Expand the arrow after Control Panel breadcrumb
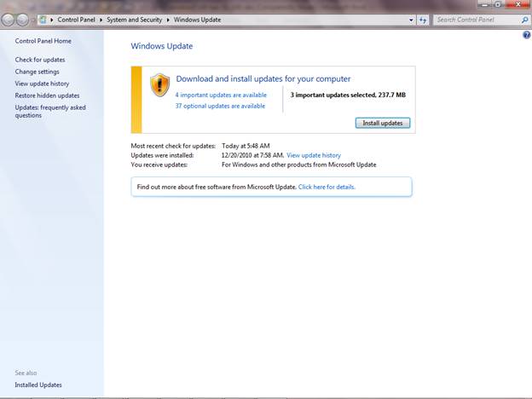 (x=101, y=20)
